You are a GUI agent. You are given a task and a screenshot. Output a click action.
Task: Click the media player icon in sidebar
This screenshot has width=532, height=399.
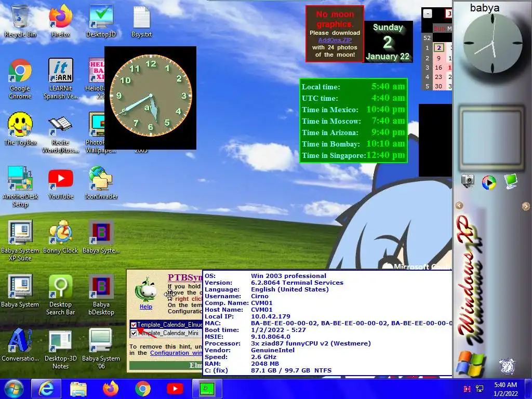pyautogui.click(x=488, y=182)
